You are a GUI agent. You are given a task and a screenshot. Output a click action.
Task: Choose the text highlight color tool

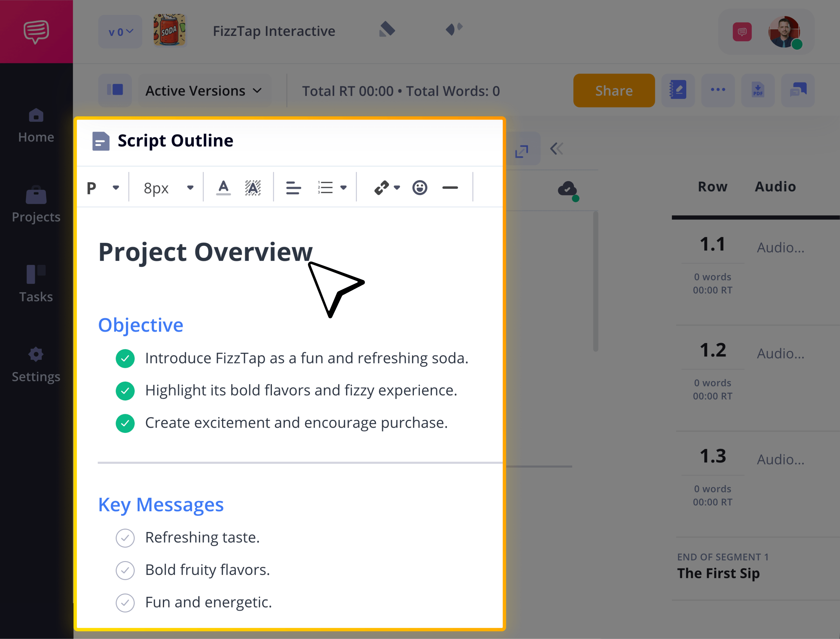coord(253,188)
